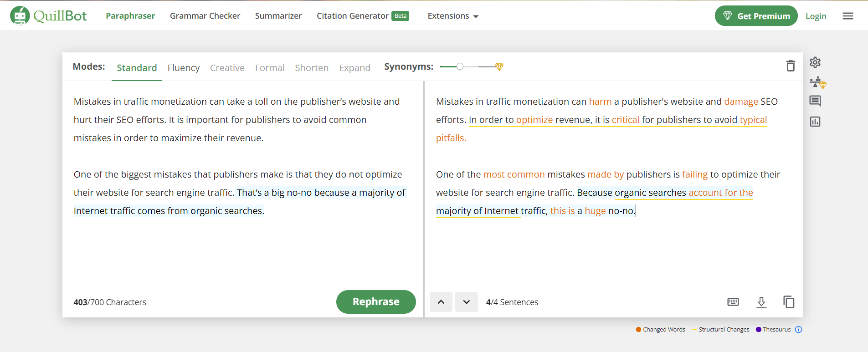Go to next sentence with down chevron
This screenshot has width=868, height=352.
(x=467, y=302)
